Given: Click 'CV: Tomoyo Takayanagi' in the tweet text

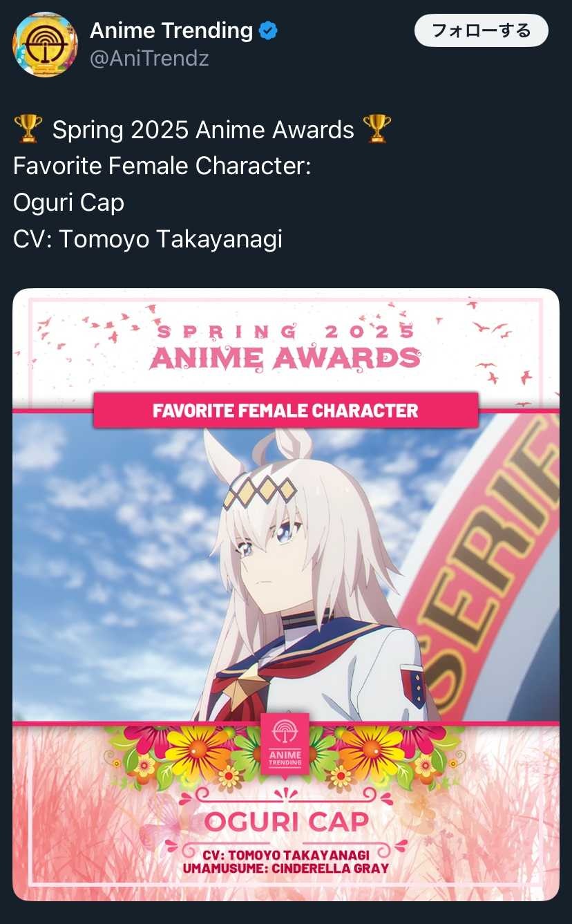Looking at the screenshot, I should tap(148, 239).
